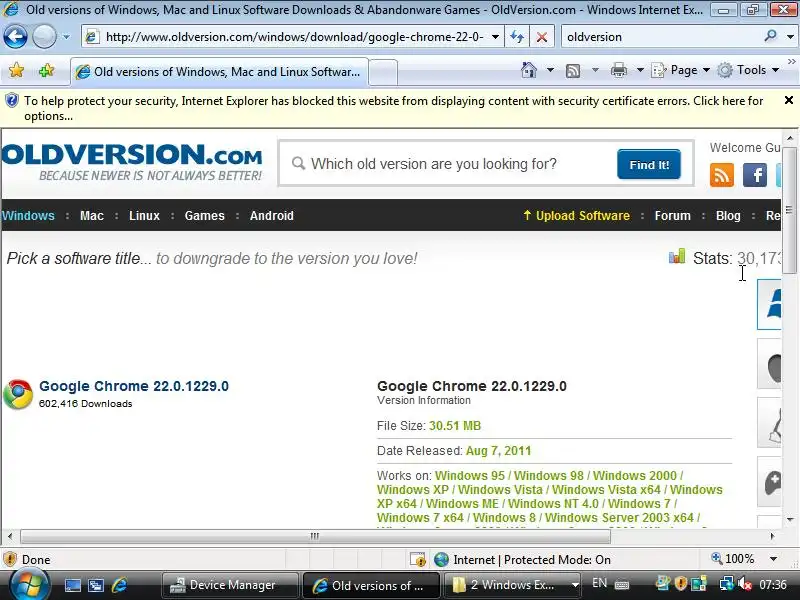Open the Favorites Center star icon

point(16,70)
